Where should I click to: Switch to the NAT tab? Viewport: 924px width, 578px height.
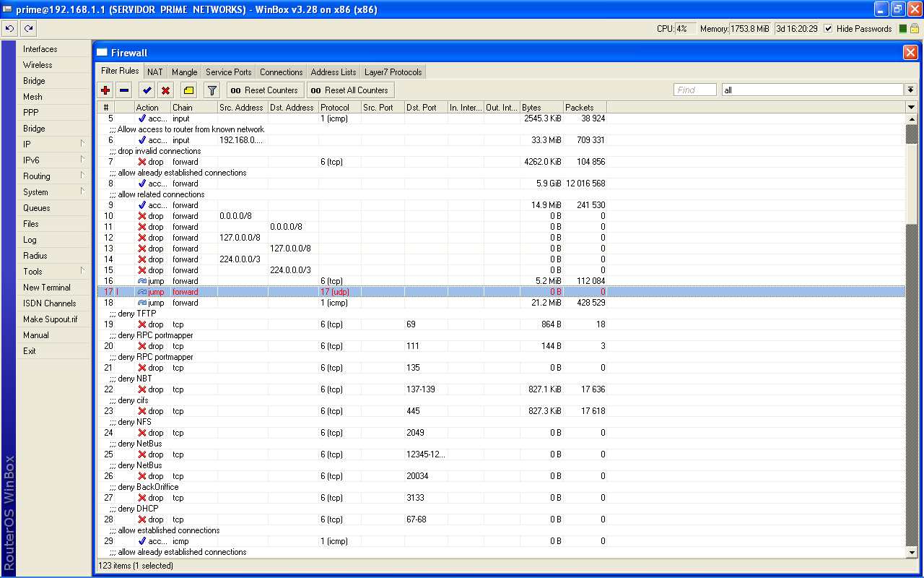[x=155, y=72]
